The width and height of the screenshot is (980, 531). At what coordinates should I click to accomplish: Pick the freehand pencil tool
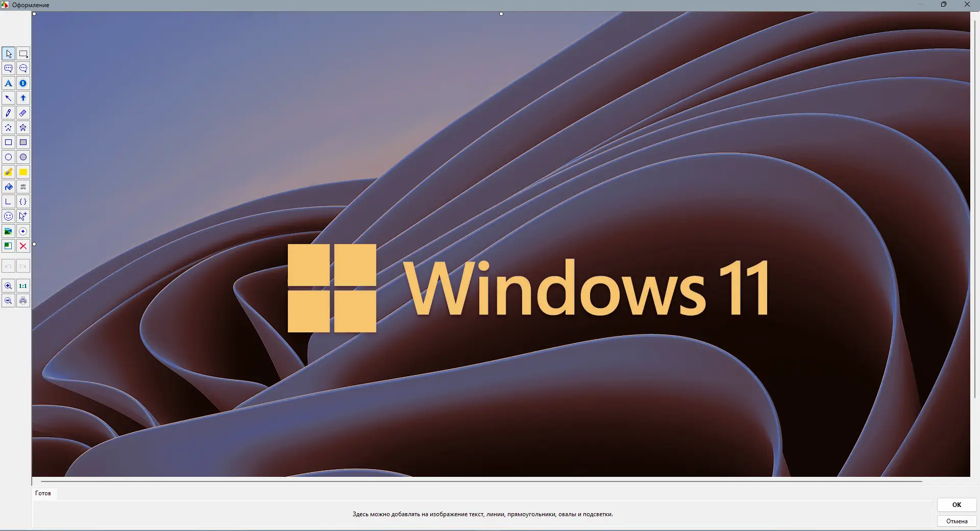pyautogui.click(x=8, y=113)
